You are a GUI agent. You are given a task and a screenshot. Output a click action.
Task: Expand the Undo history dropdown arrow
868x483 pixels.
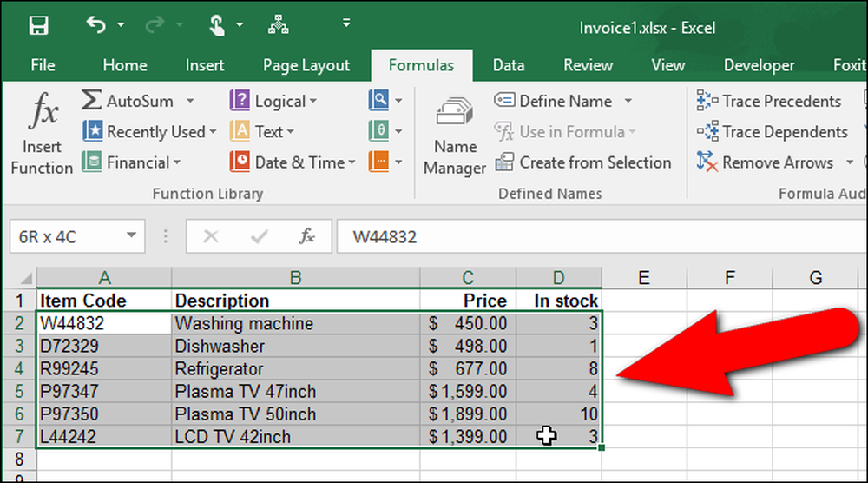[x=121, y=25]
